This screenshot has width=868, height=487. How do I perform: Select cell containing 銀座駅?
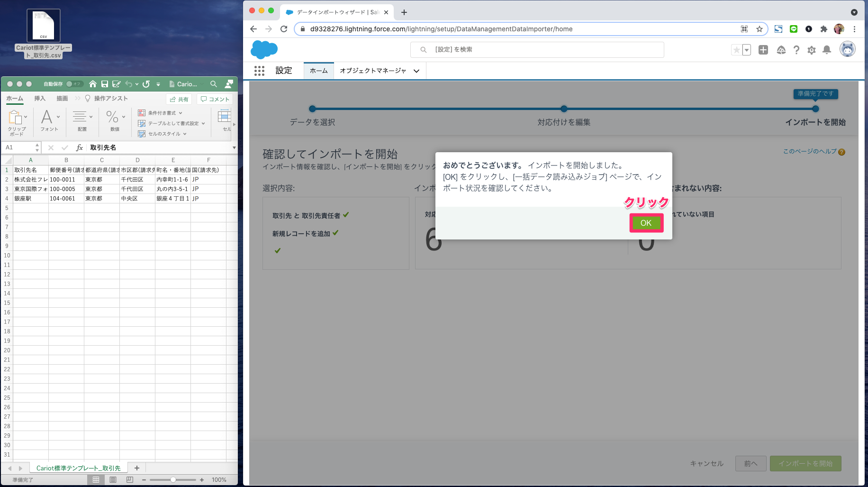click(x=31, y=198)
